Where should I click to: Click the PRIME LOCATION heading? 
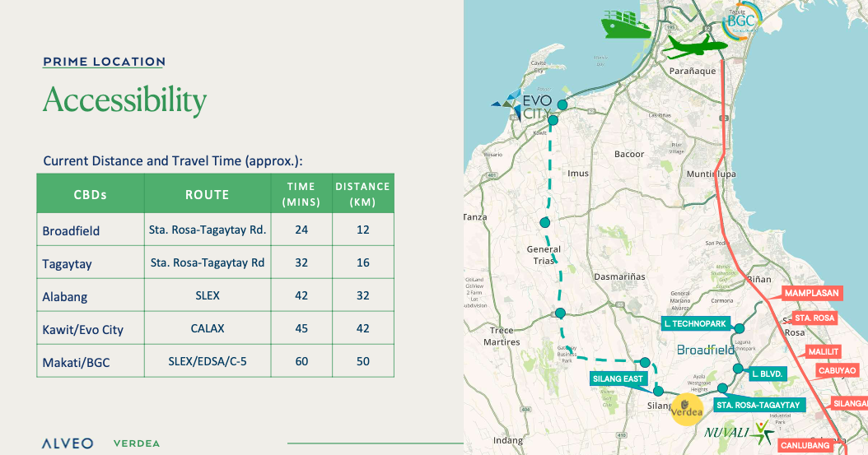pos(104,62)
